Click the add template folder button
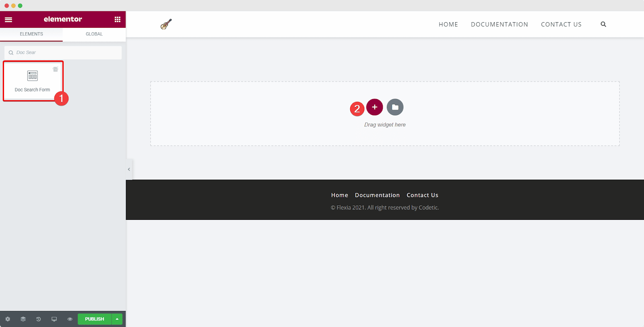The width and height of the screenshot is (644, 327). [395, 107]
